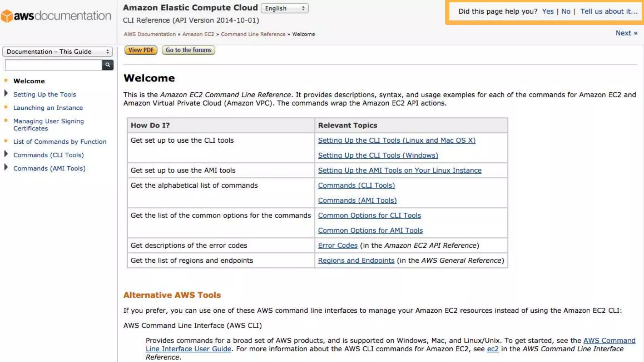
Task: Click the AWS documentation logo
Action: coord(56,16)
